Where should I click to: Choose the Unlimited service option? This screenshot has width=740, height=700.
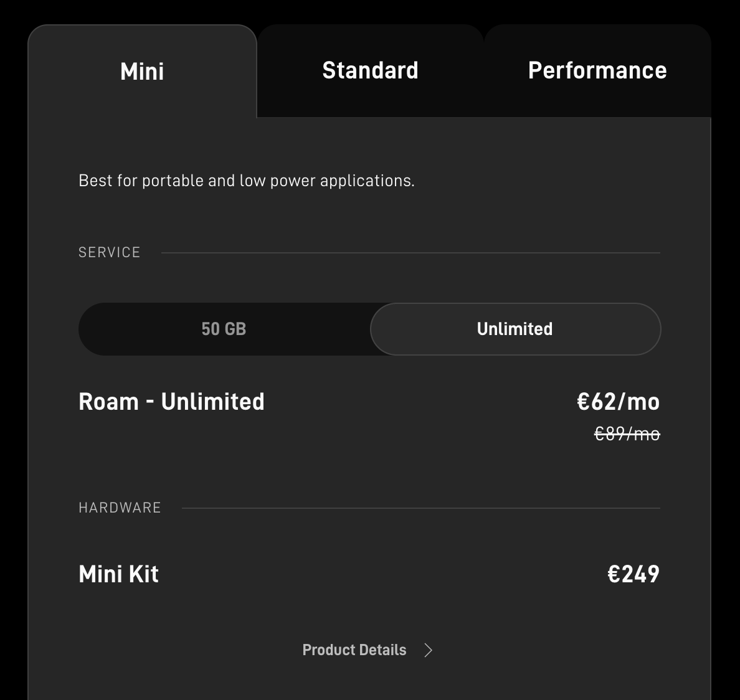[515, 329]
